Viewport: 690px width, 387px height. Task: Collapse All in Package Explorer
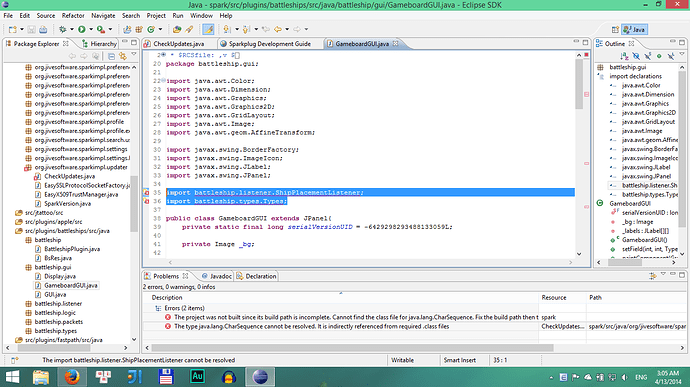(111, 56)
